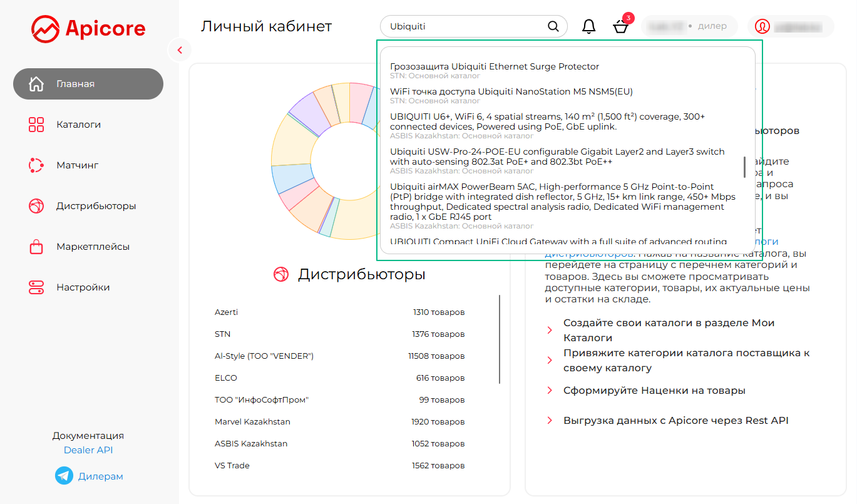Click the ELCO distributor row
The width and height of the screenshot is (857, 504).
(x=340, y=378)
